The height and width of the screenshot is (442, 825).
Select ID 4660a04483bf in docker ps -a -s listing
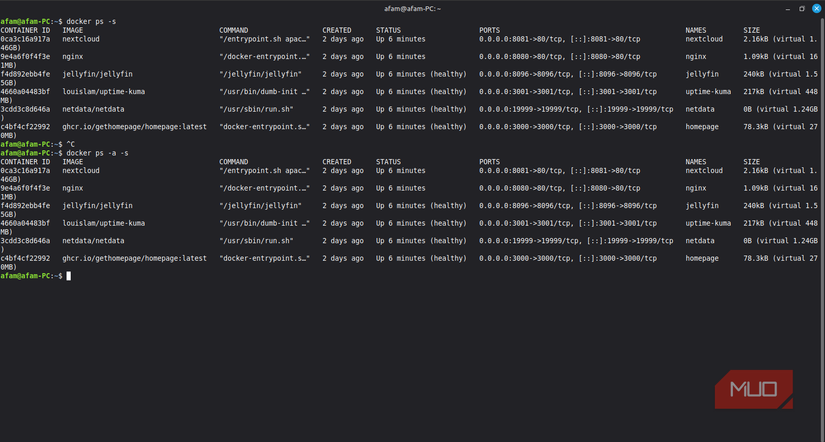click(25, 223)
